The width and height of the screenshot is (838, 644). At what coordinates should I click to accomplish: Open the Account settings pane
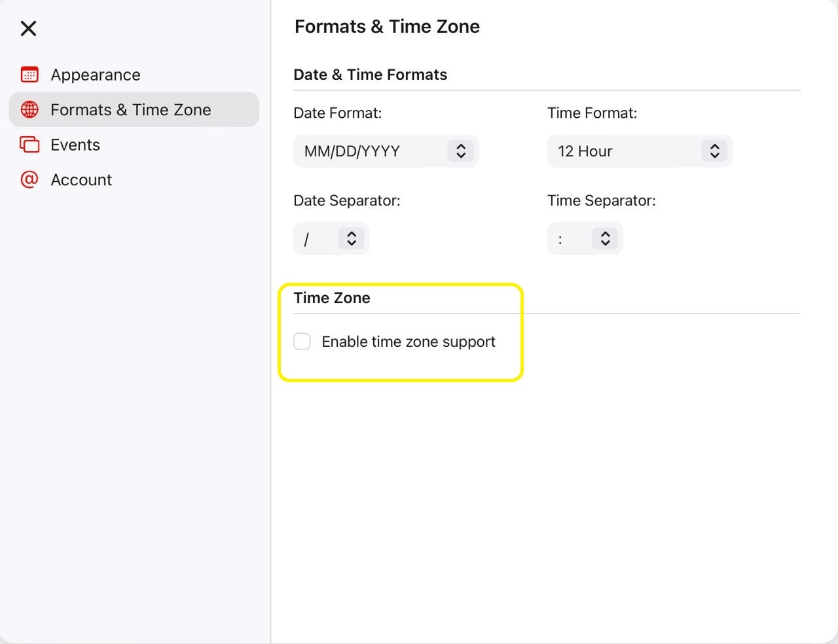(x=81, y=179)
